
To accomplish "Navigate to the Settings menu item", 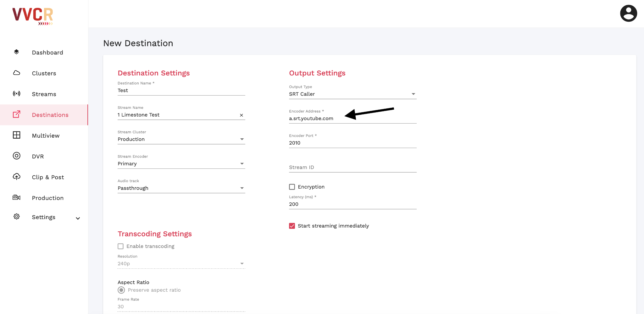I will [x=44, y=217].
